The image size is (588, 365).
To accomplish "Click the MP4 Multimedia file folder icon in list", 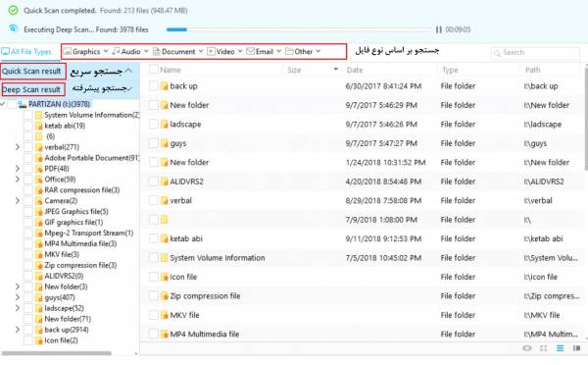I will pos(165,335).
